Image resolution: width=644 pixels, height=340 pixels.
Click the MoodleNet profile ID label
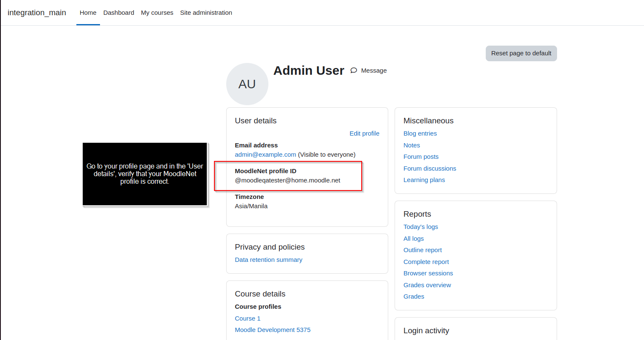pyautogui.click(x=265, y=171)
